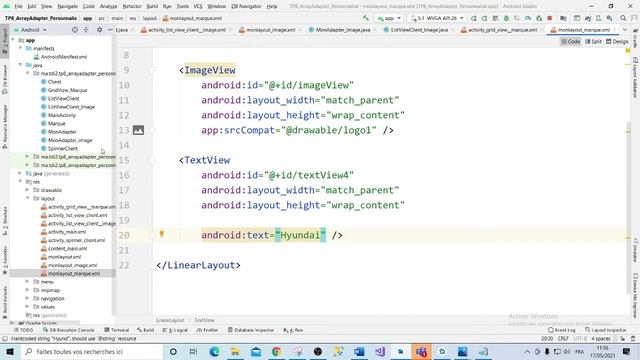Open the Logcat tool window
Viewport: 640px width, 360px height.
click(x=175, y=330)
